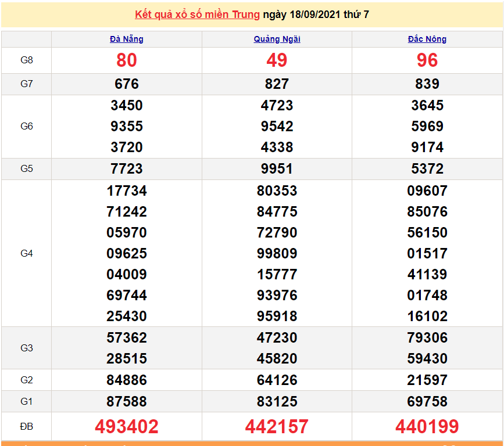Select G4 number 93976
This screenshot has width=504, height=446.
(277, 295)
